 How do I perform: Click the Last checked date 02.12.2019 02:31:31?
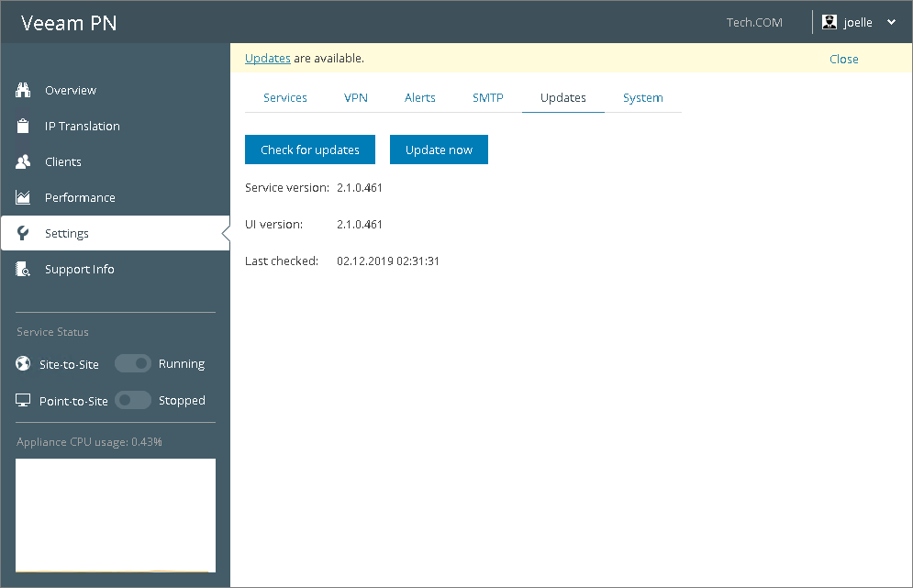tap(388, 261)
